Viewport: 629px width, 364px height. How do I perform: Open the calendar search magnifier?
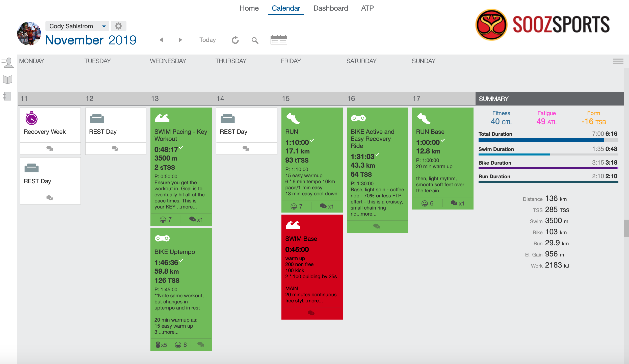pyautogui.click(x=255, y=40)
